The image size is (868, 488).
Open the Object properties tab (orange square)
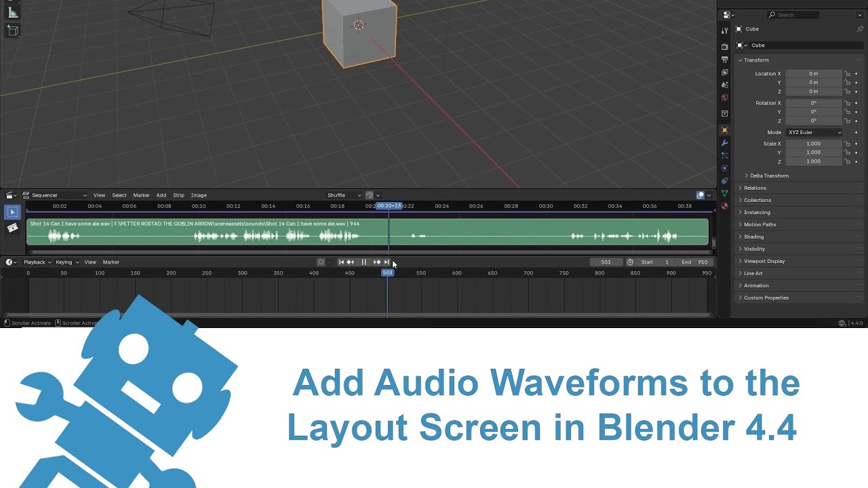click(724, 130)
